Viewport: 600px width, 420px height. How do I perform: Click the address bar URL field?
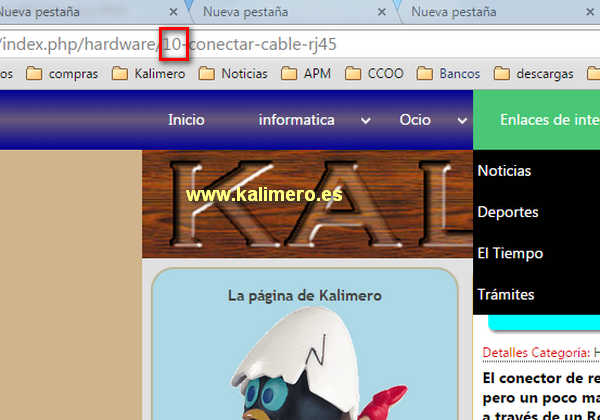(x=300, y=44)
